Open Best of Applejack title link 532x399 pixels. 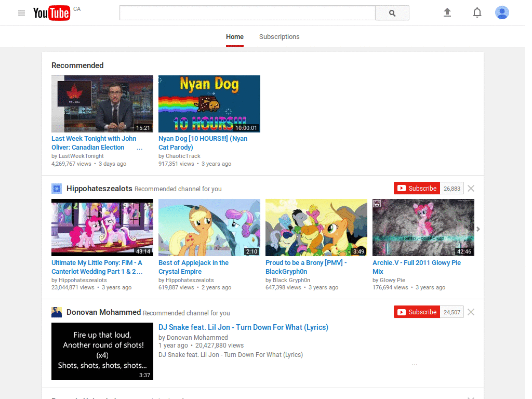(x=193, y=267)
